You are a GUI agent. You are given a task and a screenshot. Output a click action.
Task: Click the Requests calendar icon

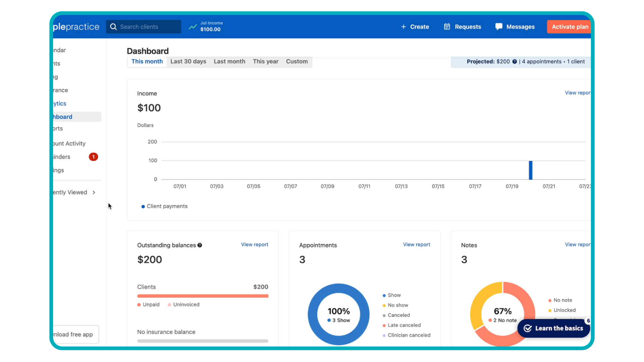447,26
